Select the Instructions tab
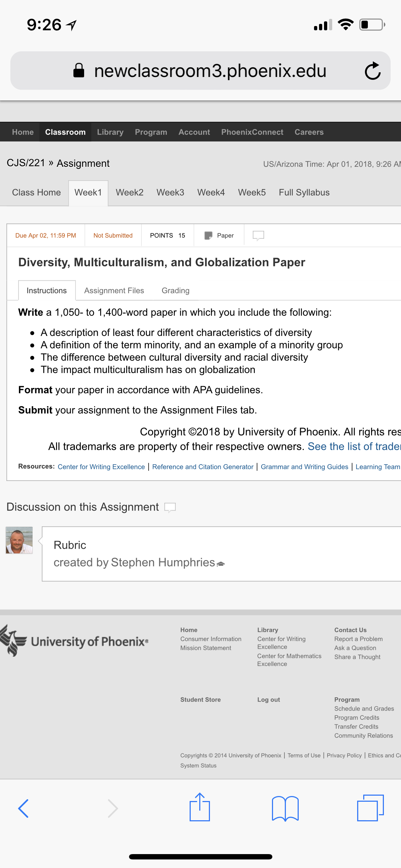This screenshot has height=868, width=401. (47, 290)
